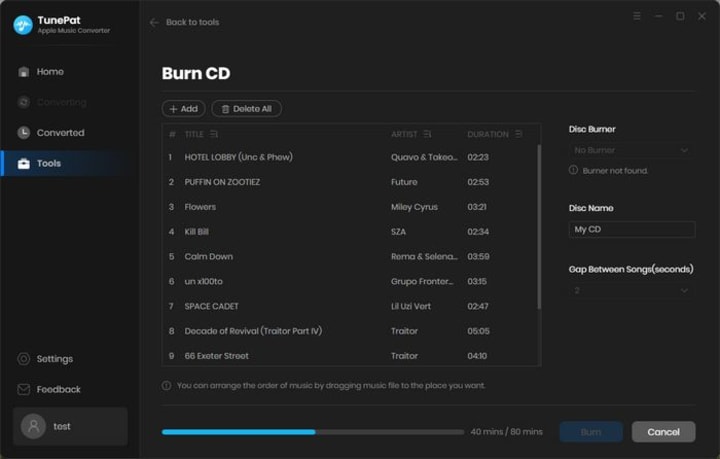Click artist SZA cell
The height and width of the screenshot is (459, 720).
pyautogui.click(x=398, y=232)
